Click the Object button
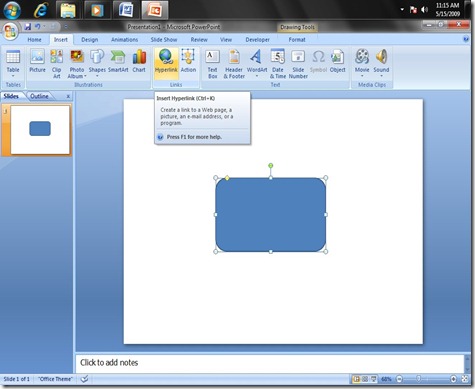 tap(337, 61)
